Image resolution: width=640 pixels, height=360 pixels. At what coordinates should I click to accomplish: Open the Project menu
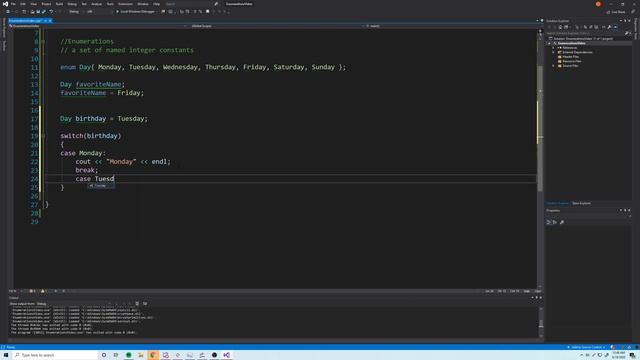pos(46,4)
